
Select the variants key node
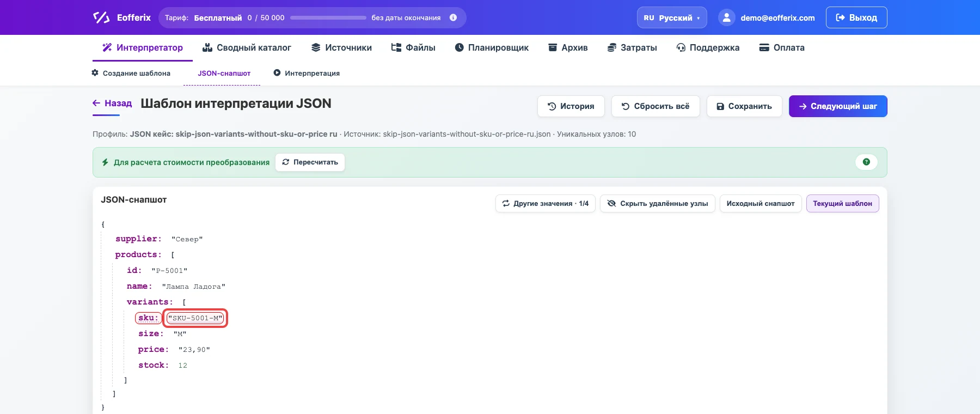150,302
